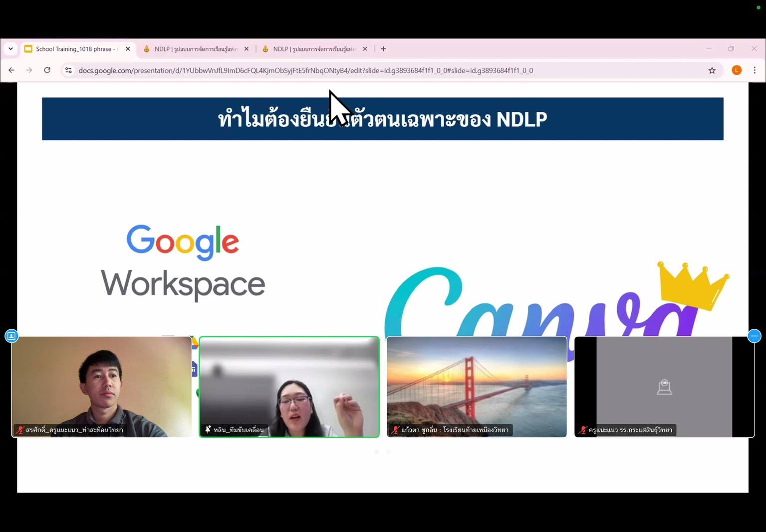This screenshot has width=766, height=532.
Task: Click the docs.google.com address bar URL
Action: click(305, 70)
